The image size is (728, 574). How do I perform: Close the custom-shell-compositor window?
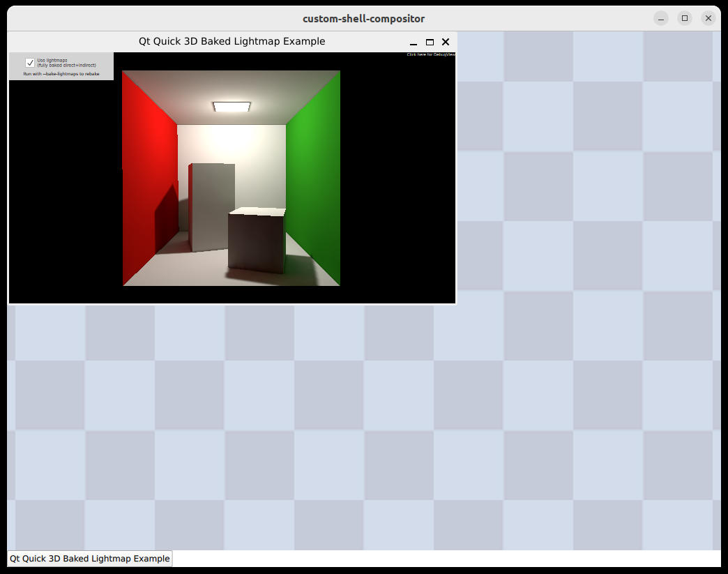point(708,18)
